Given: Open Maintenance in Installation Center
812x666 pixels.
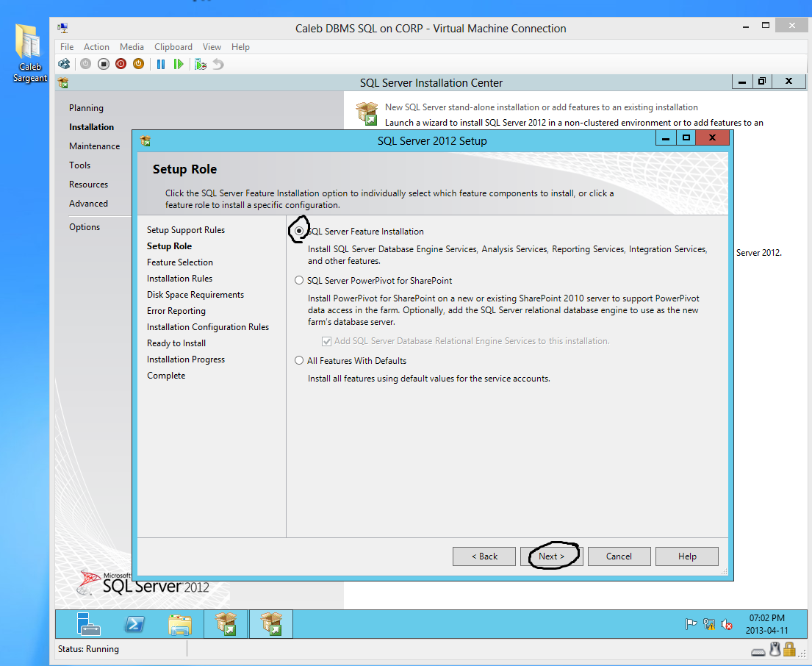Looking at the screenshot, I should tap(94, 146).
